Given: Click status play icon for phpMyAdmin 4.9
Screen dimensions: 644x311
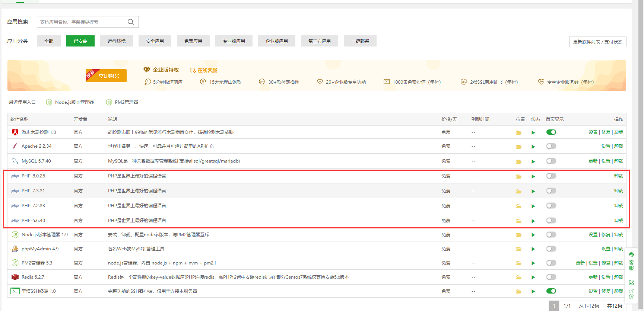Looking at the screenshot, I should tap(533, 249).
